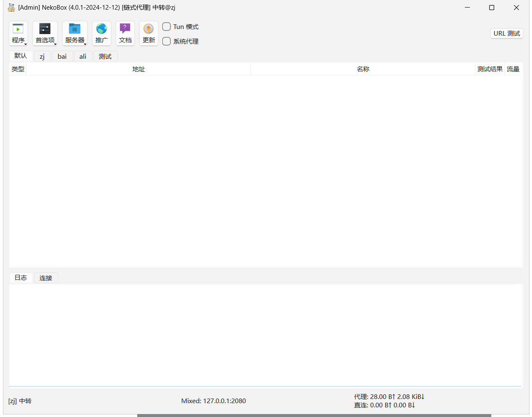Click inside the empty log text area
The image size is (532, 417).
point(265,335)
